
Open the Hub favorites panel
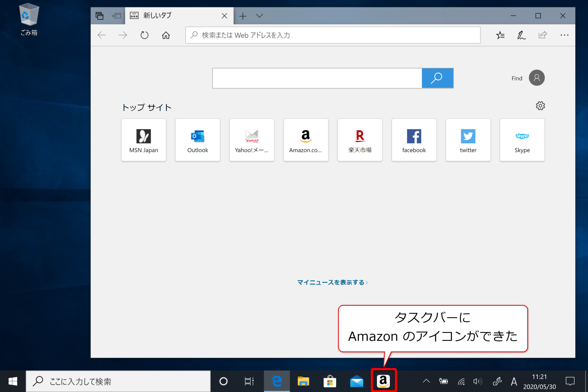point(500,35)
